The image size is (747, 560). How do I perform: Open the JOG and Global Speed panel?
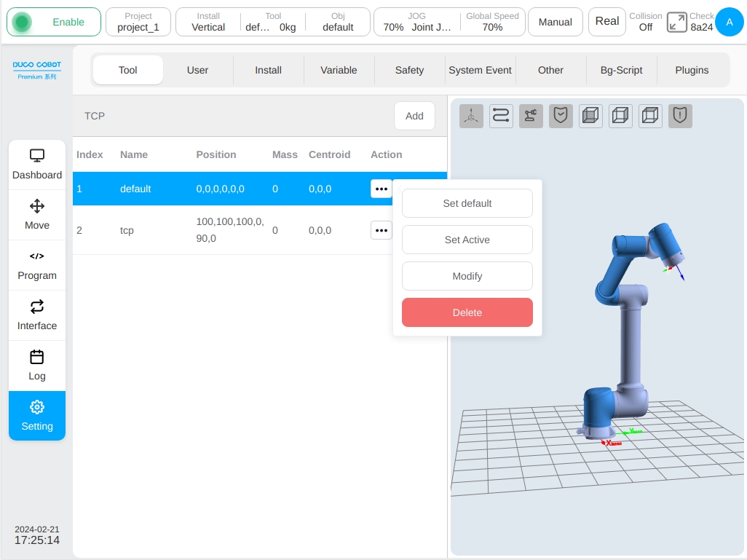coord(449,22)
